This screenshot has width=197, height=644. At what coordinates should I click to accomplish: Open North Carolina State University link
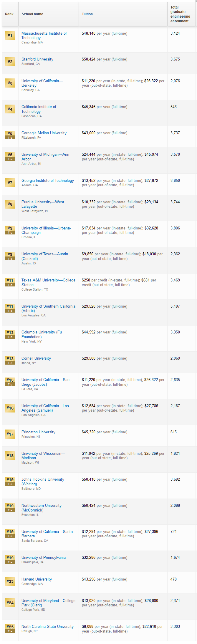(48, 626)
